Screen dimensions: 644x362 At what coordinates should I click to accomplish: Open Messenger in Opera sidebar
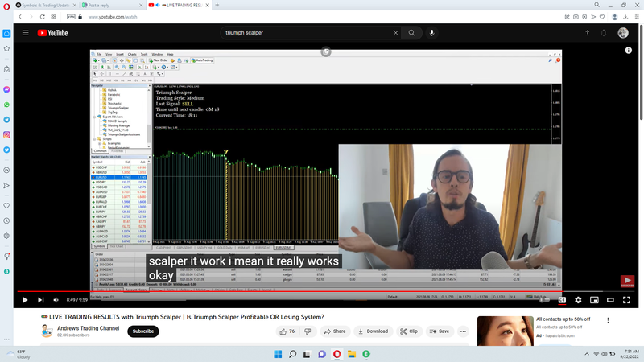[6, 89]
